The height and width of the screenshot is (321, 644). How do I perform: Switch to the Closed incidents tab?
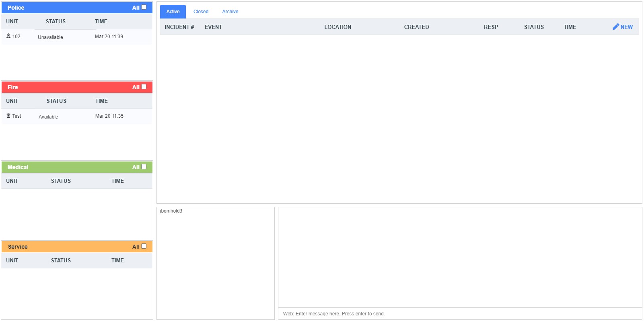point(201,12)
